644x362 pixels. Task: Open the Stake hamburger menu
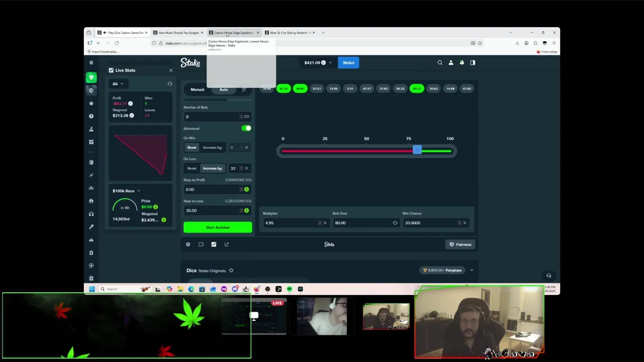(x=91, y=63)
